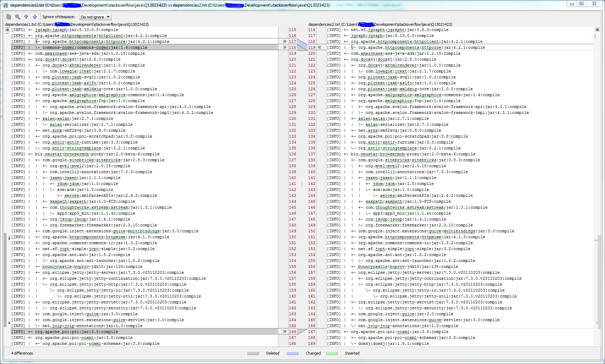Select the commons-codec:jar:1.6:compile line
605x364 pixels.
(x=144, y=47)
